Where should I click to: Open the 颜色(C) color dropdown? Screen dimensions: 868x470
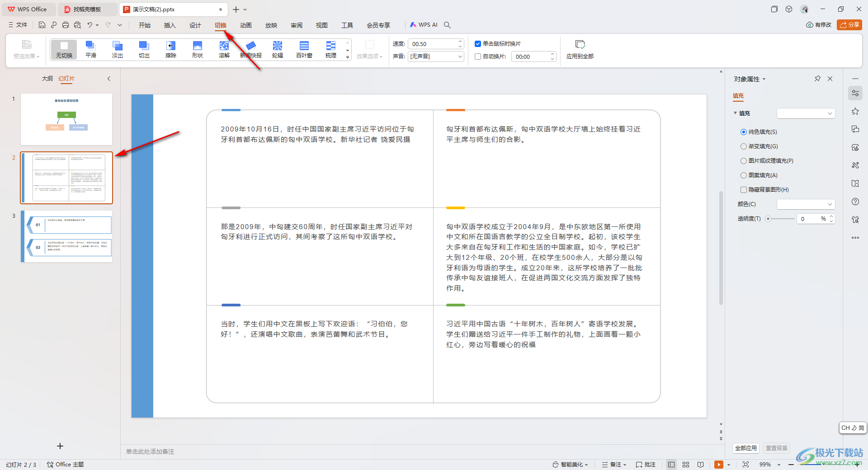(806, 204)
